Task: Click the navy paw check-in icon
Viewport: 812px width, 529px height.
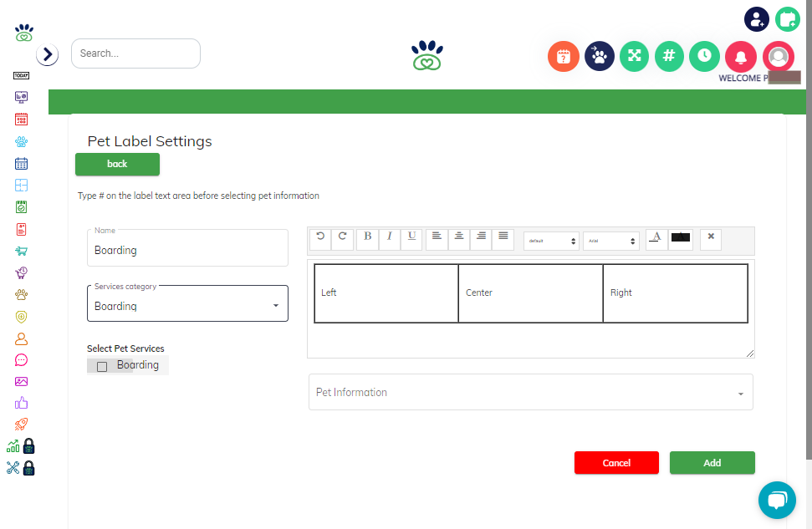Action: coord(599,56)
